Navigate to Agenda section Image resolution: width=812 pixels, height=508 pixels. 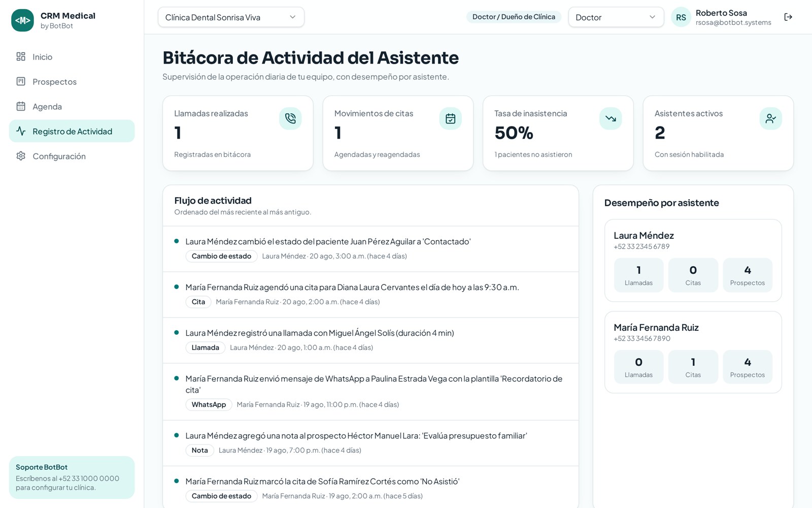(72, 106)
